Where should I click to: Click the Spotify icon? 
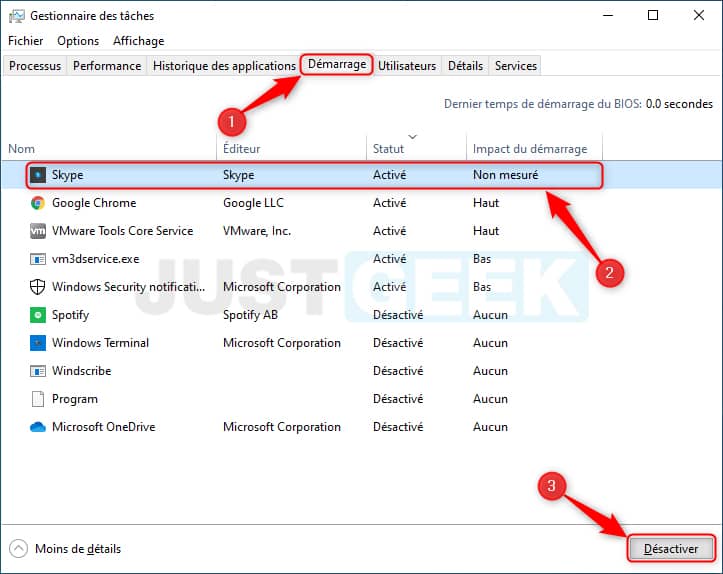pos(38,315)
